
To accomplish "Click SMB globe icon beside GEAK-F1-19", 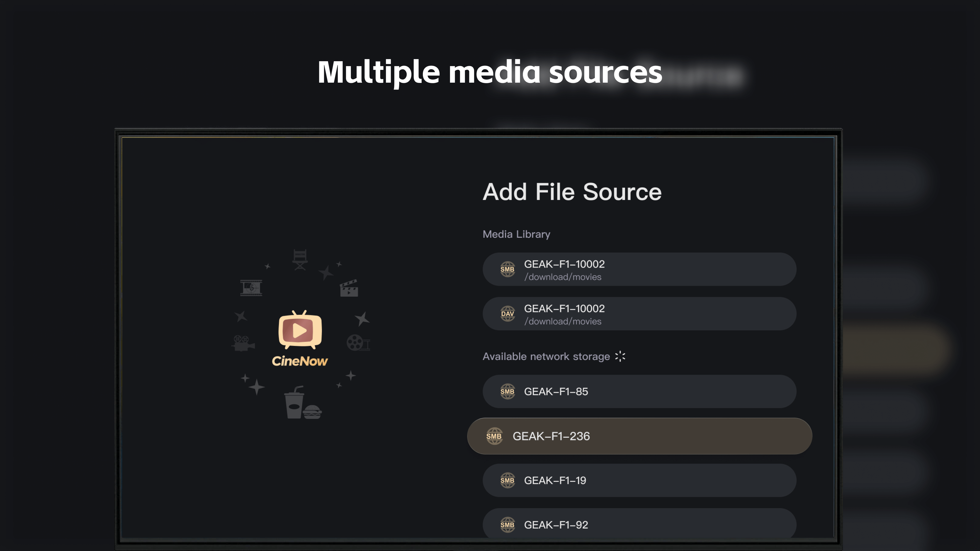I will coord(508,480).
